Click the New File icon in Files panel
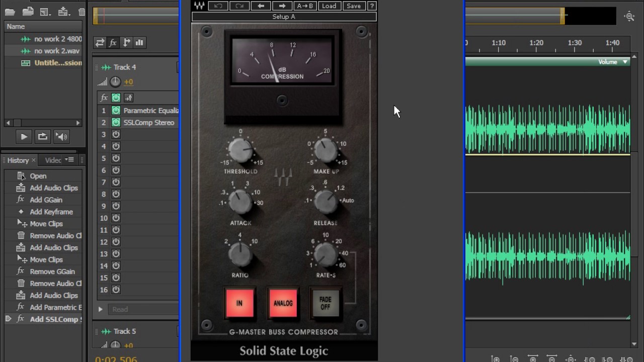The height and width of the screenshot is (362, 644). pos(45,11)
